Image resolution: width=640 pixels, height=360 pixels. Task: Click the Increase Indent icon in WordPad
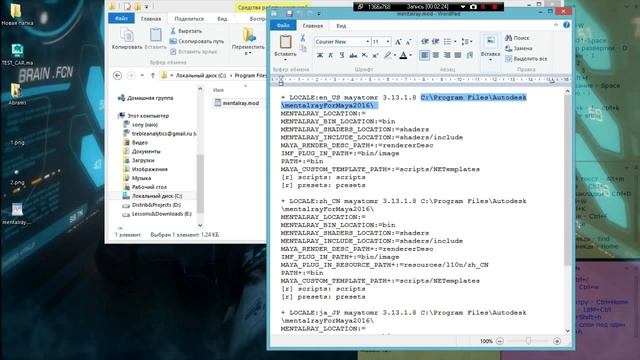click(x=436, y=42)
